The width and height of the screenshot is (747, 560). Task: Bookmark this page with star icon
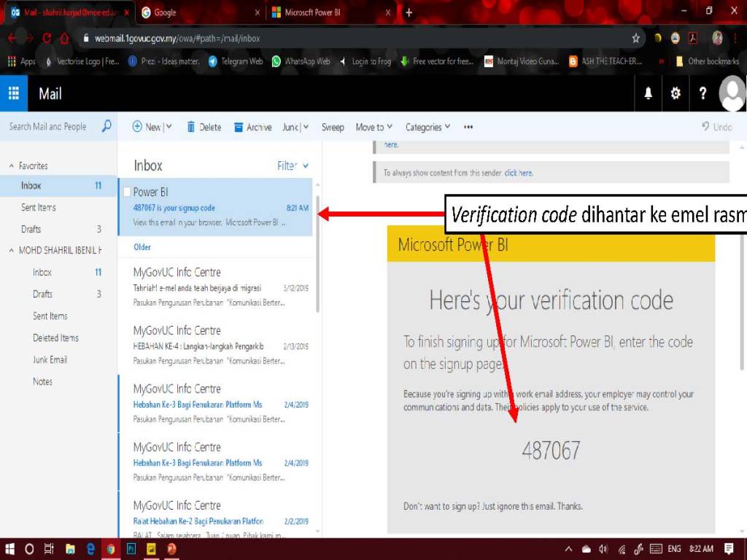coord(635,38)
